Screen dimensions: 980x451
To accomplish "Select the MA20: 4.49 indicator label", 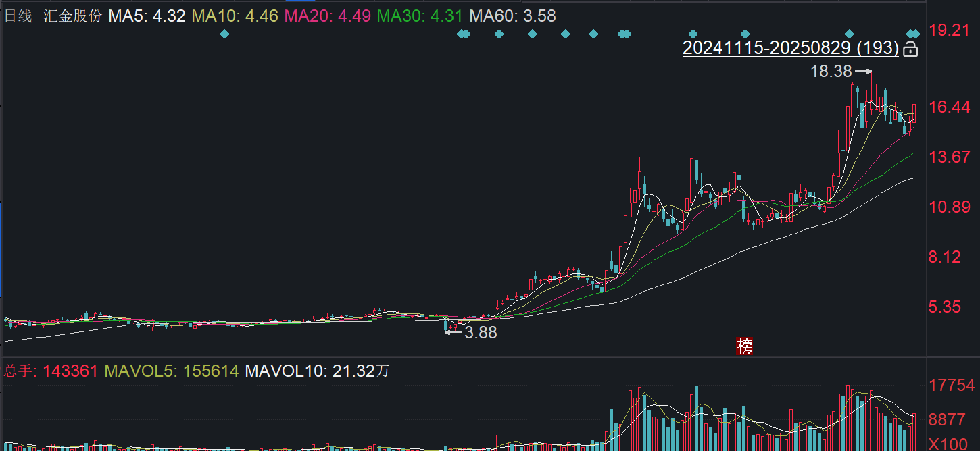I will (328, 16).
